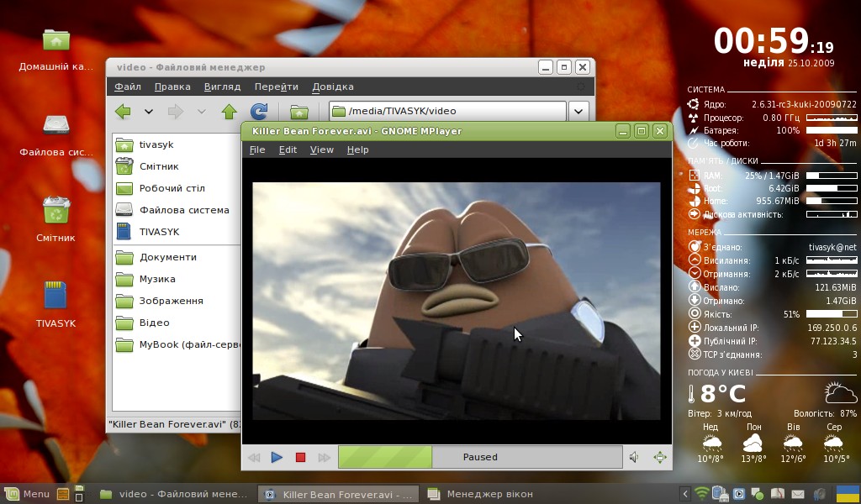Click the forward arrow in file manager toolbar

pos(176,112)
